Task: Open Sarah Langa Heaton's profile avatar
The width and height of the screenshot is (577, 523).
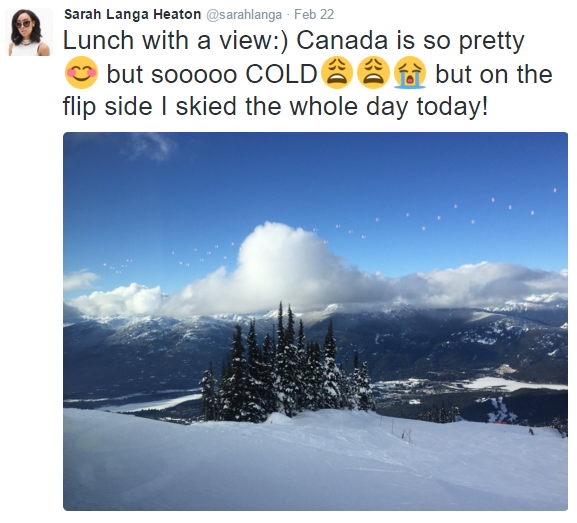Action: (29, 32)
